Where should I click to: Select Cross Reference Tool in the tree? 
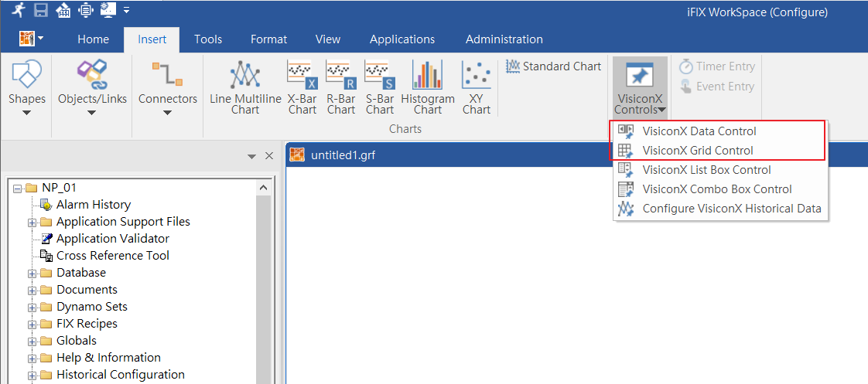pos(113,256)
